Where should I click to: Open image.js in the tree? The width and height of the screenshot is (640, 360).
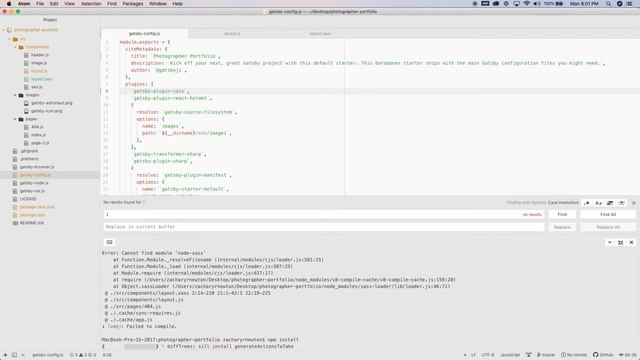tap(39, 63)
